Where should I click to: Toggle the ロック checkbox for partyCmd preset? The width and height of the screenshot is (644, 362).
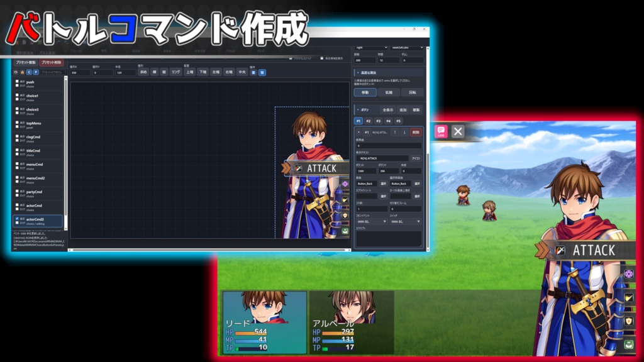pyautogui.click(x=17, y=195)
